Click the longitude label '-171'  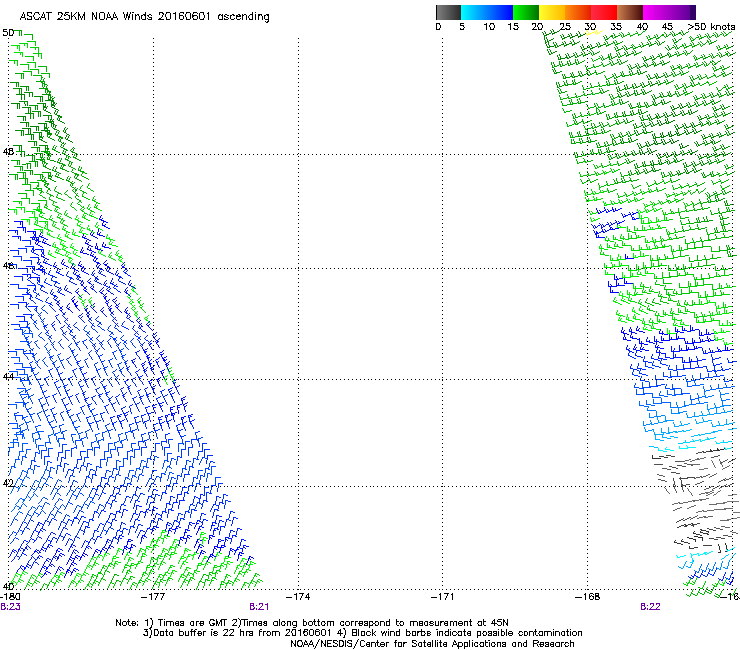443,597
